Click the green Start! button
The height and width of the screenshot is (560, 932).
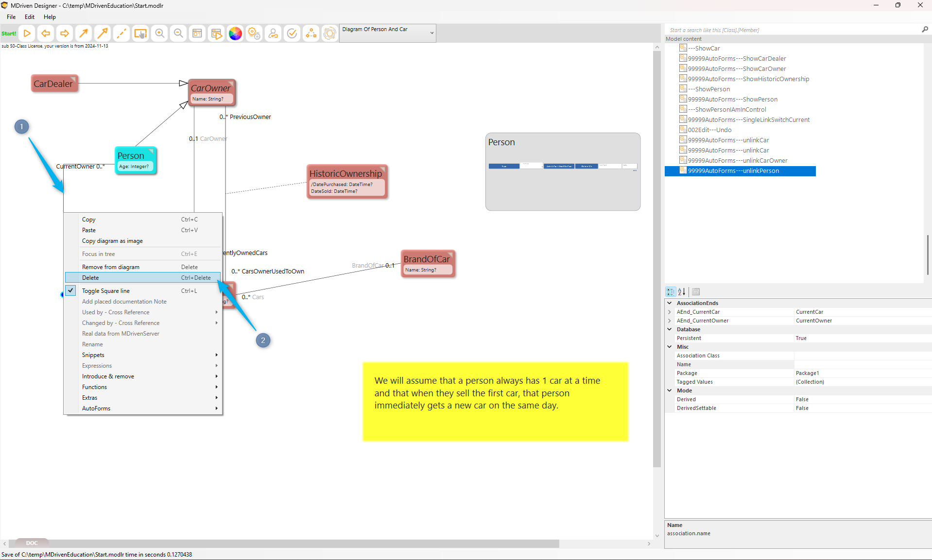tap(9, 34)
